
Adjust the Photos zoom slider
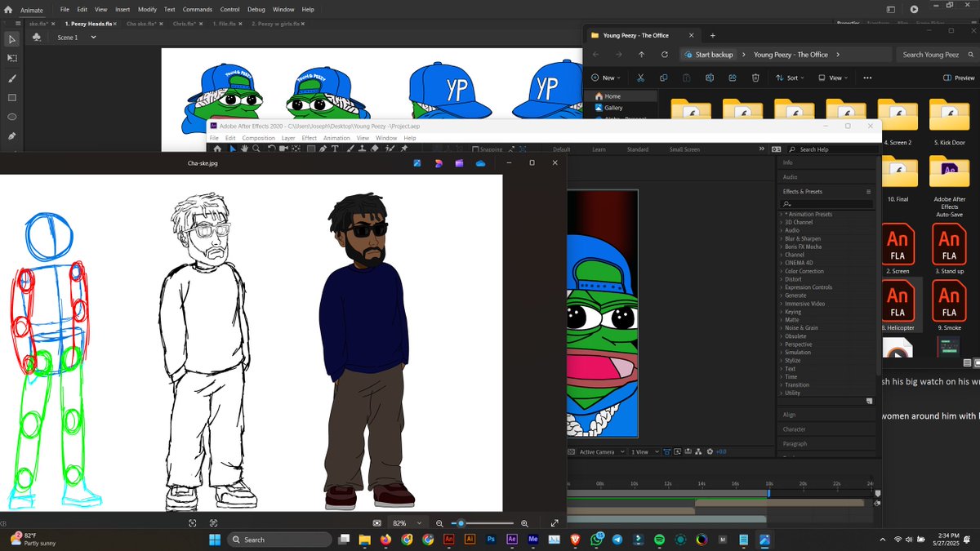(x=461, y=523)
